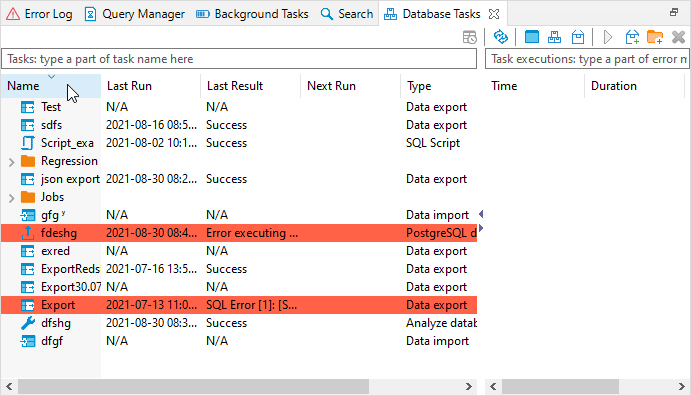Image resolution: width=691 pixels, height=396 pixels.
Task: Click the tasks list scroll left arrow
Action: click(9, 387)
